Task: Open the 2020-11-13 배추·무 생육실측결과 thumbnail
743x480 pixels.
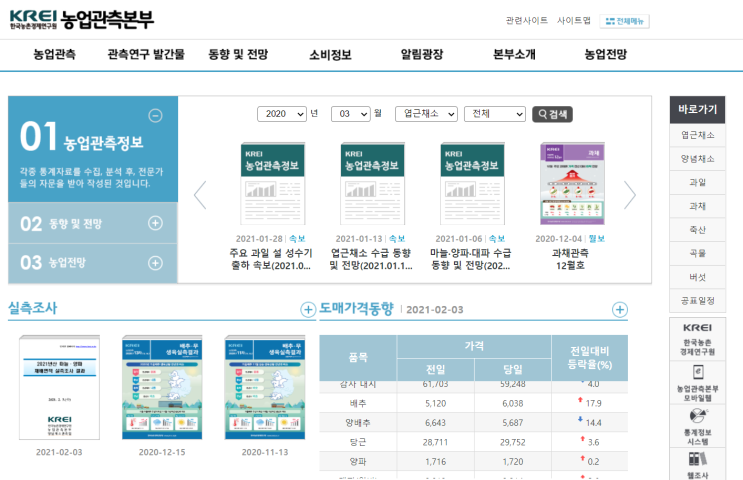Action: (265, 387)
